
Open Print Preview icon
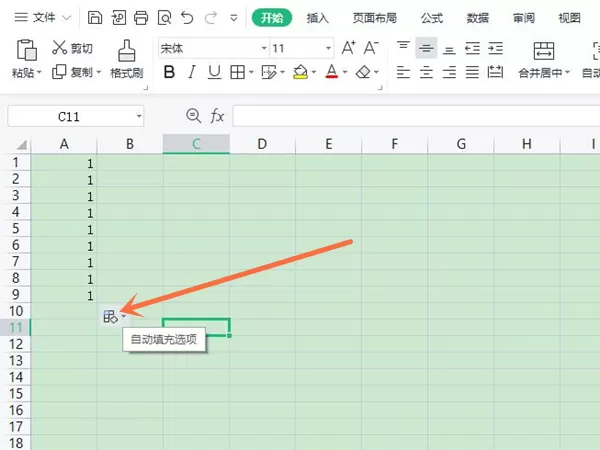click(165, 18)
